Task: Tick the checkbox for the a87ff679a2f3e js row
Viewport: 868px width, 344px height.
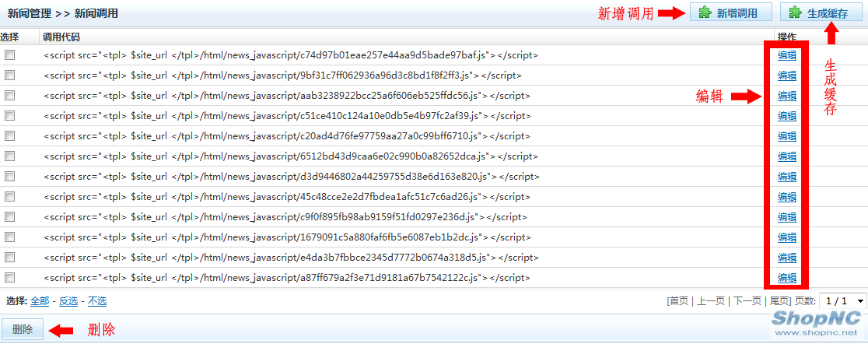Action: [10, 278]
